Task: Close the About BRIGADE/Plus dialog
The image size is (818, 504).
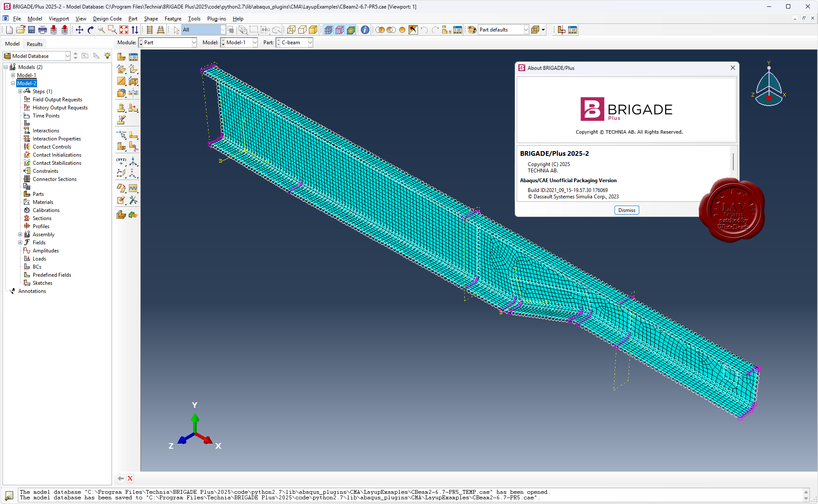Action: point(732,68)
